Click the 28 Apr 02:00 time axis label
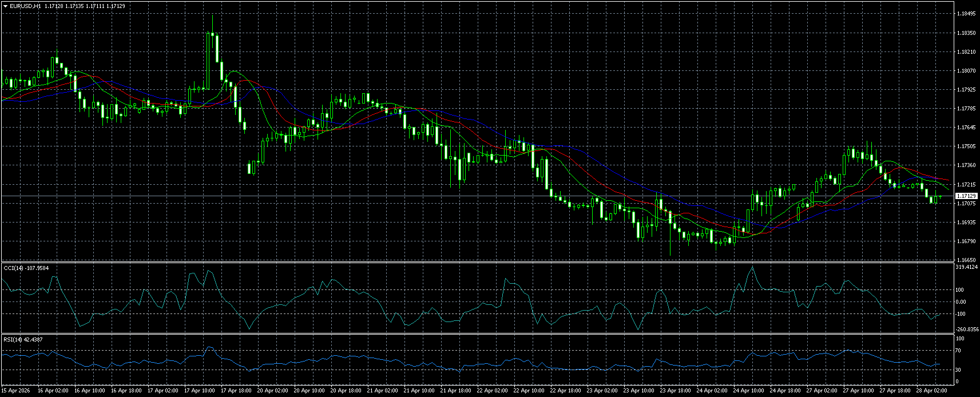The width and height of the screenshot is (980, 397). point(932,391)
